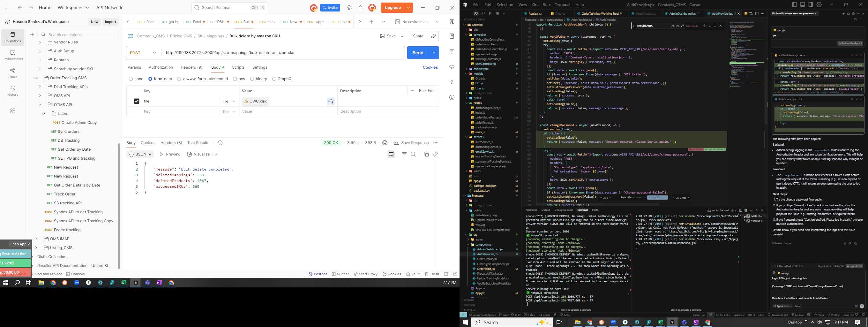Select the form-data body type

click(x=150, y=79)
